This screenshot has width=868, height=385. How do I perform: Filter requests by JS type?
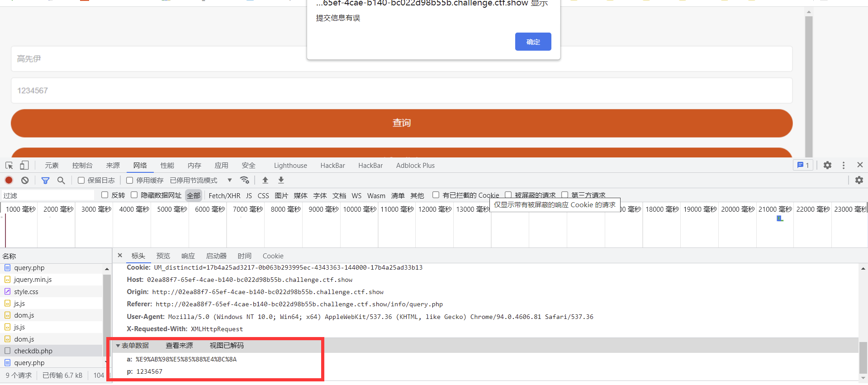pyautogui.click(x=249, y=195)
